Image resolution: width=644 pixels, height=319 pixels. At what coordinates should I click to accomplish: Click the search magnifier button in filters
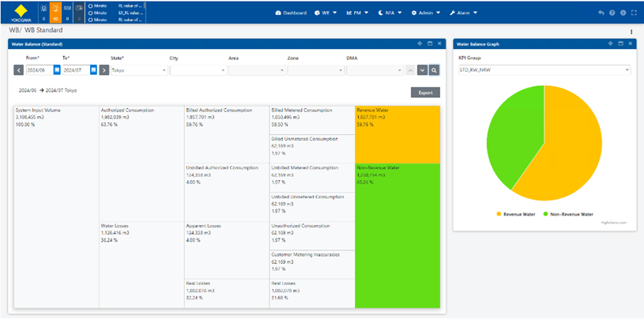click(x=434, y=70)
